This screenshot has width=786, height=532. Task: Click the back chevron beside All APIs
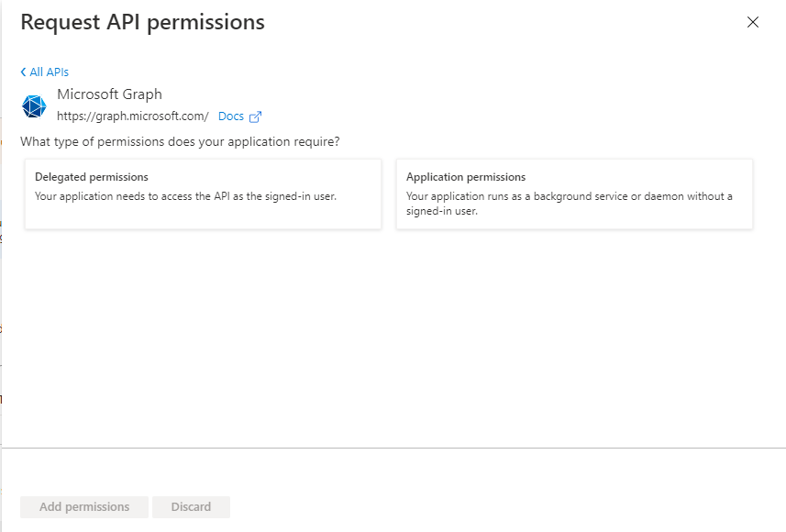[x=23, y=72]
